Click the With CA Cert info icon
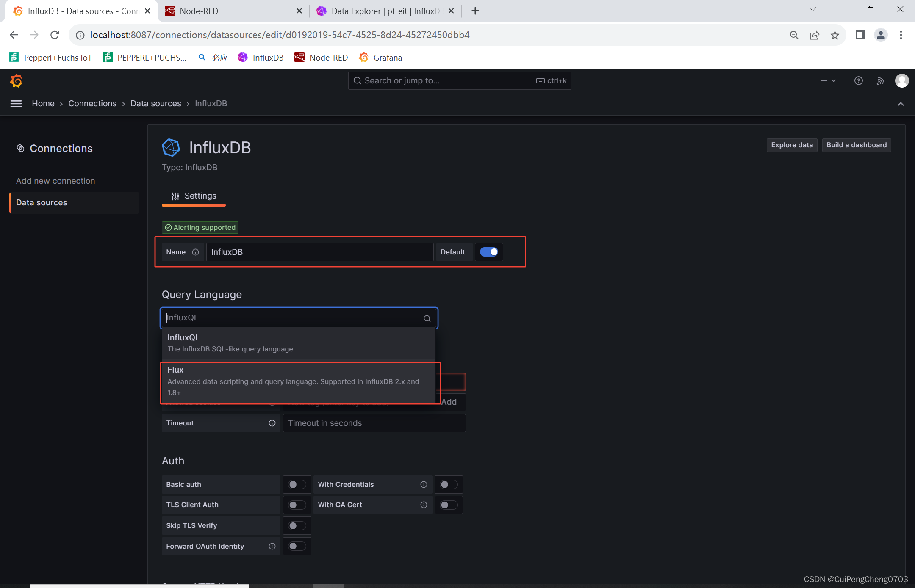 point(424,505)
